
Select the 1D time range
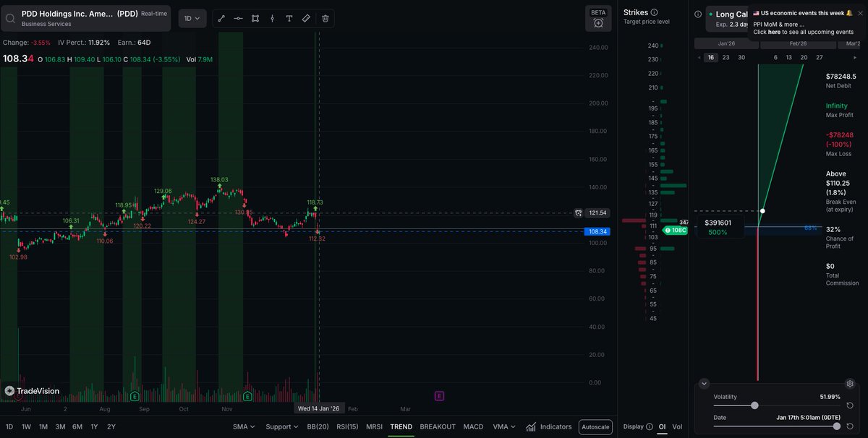tap(9, 426)
